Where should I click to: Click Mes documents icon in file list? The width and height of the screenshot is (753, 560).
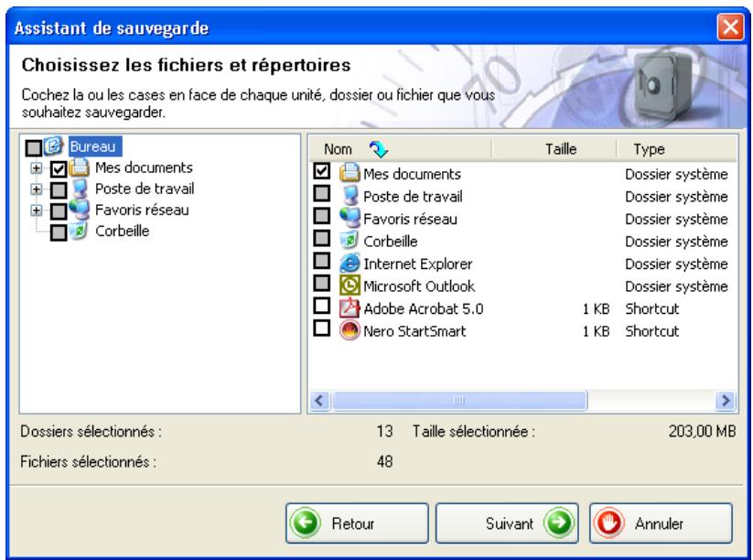350,173
